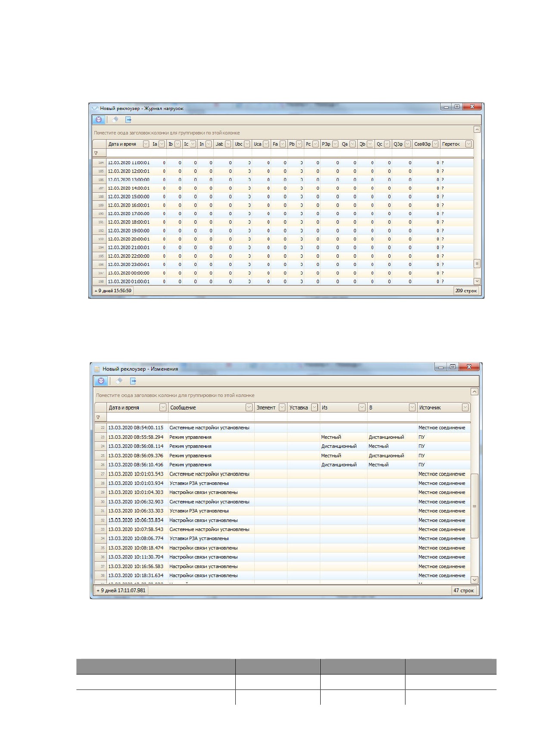Minimize the Изменения window
The width and height of the screenshot is (534, 756).
(441, 367)
